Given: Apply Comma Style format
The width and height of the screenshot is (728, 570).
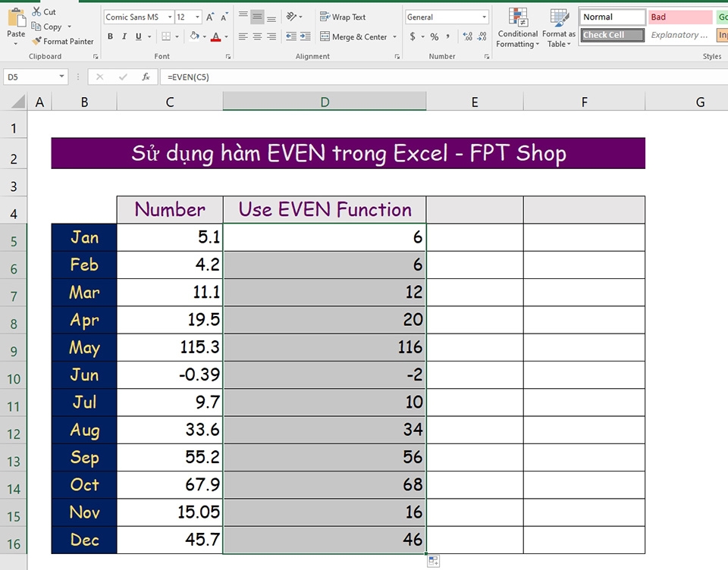Looking at the screenshot, I should [x=447, y=36].
